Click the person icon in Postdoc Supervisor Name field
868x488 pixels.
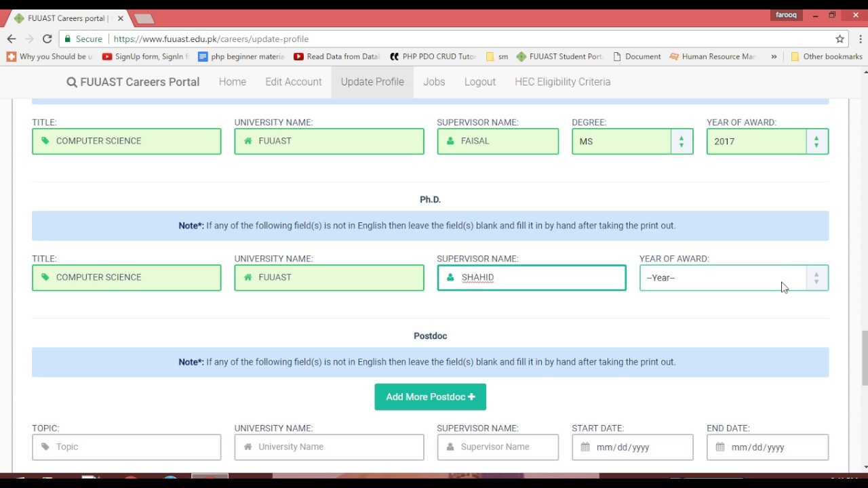pyautogui.click(x=450, y=447)
